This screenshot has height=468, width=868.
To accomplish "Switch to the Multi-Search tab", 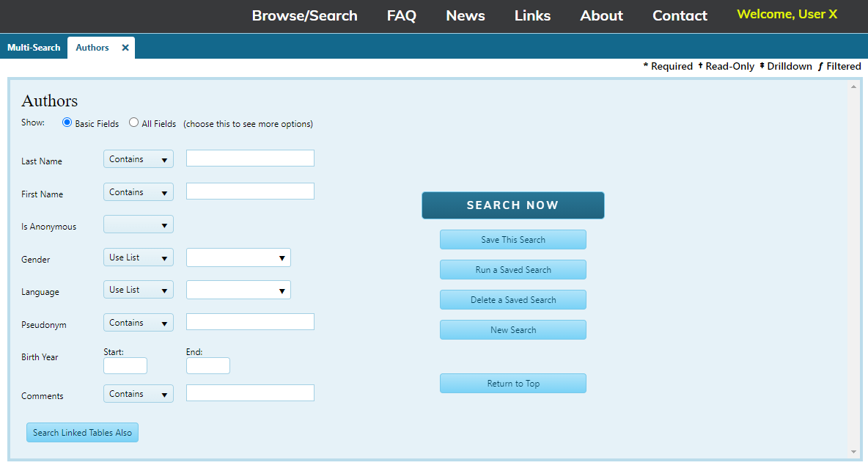I will coord(34,48).
